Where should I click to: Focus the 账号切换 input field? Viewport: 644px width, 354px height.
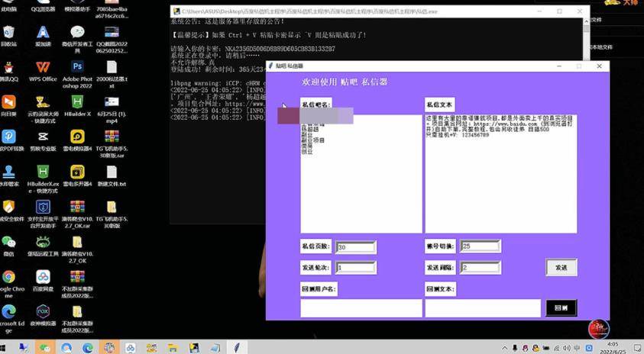coord(480,246)
